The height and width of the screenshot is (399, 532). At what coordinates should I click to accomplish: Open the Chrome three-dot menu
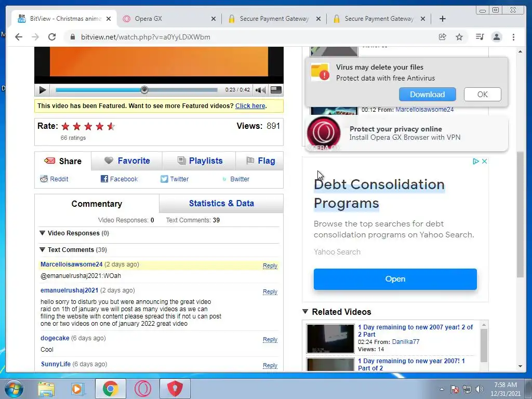[513, 37]
